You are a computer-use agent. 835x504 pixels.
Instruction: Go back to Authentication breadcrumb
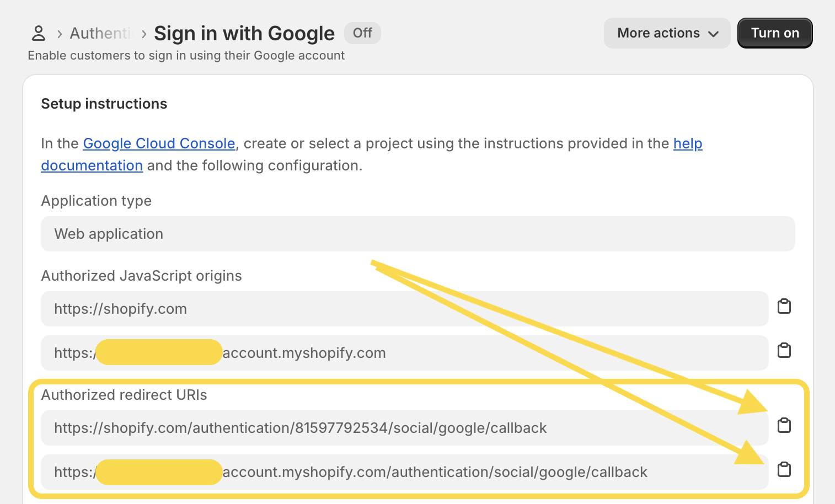(x=101, y=34)
